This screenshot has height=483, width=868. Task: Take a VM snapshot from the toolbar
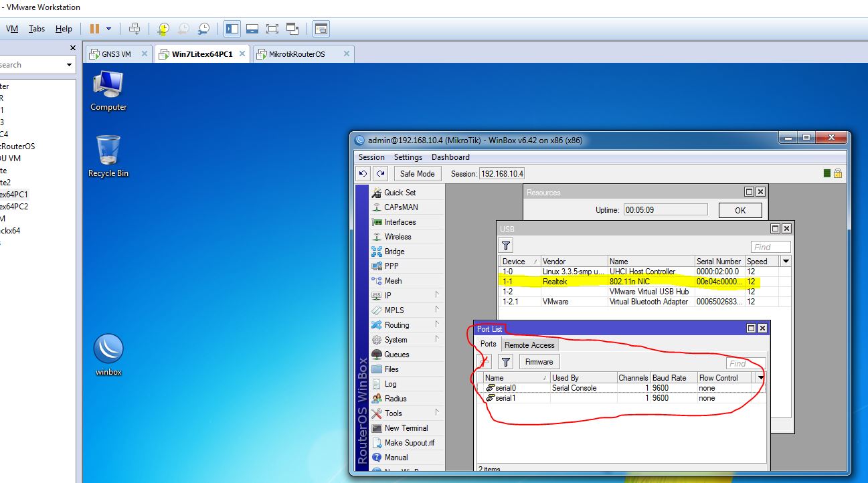click(163, 29)
